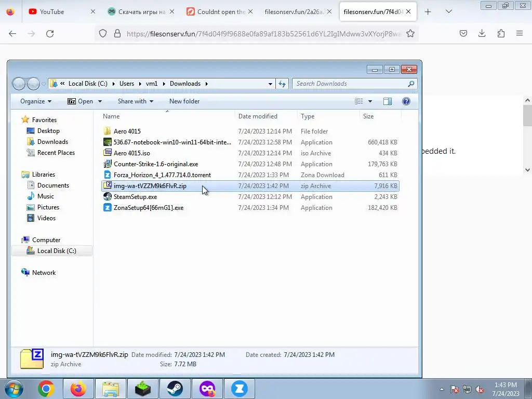Click the Firefox URL address bar
532x399 pixels.
click(x=263, y=34)
